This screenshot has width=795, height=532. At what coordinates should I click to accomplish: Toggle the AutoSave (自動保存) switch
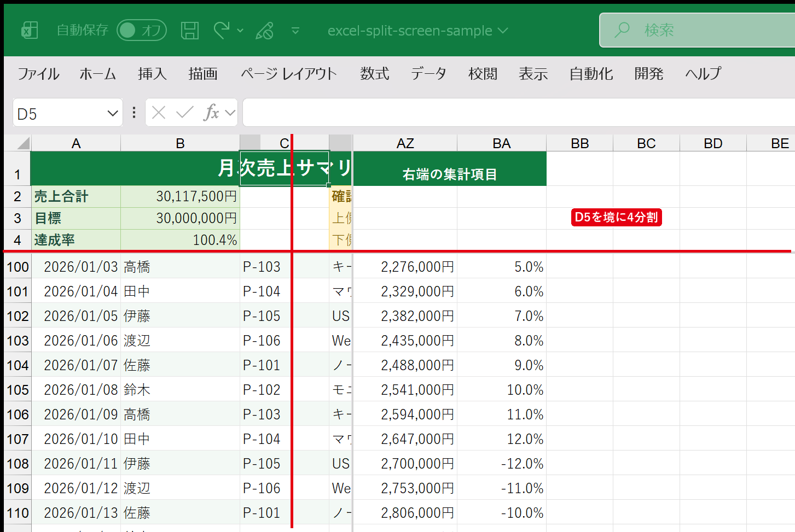[142, 30]
